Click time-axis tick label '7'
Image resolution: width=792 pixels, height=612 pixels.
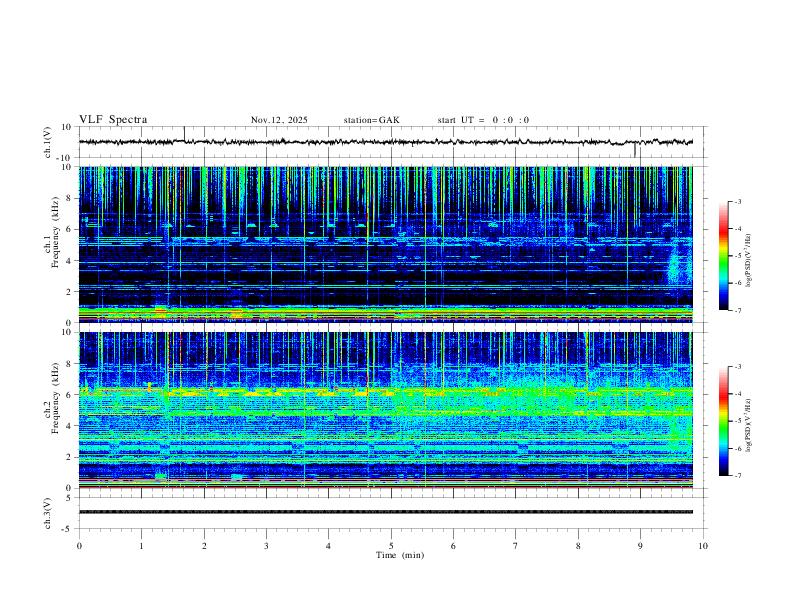pos(516,546)
